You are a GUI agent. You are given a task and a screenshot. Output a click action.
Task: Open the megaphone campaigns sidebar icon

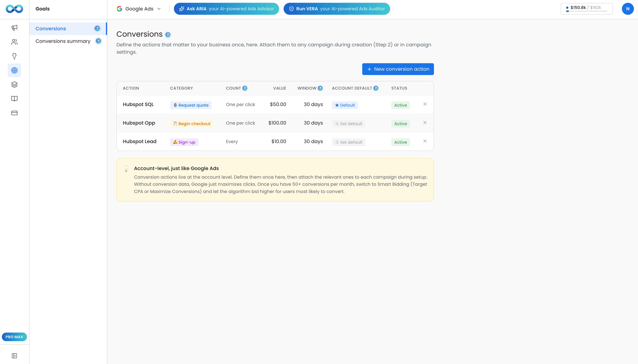tap(15, 28)
